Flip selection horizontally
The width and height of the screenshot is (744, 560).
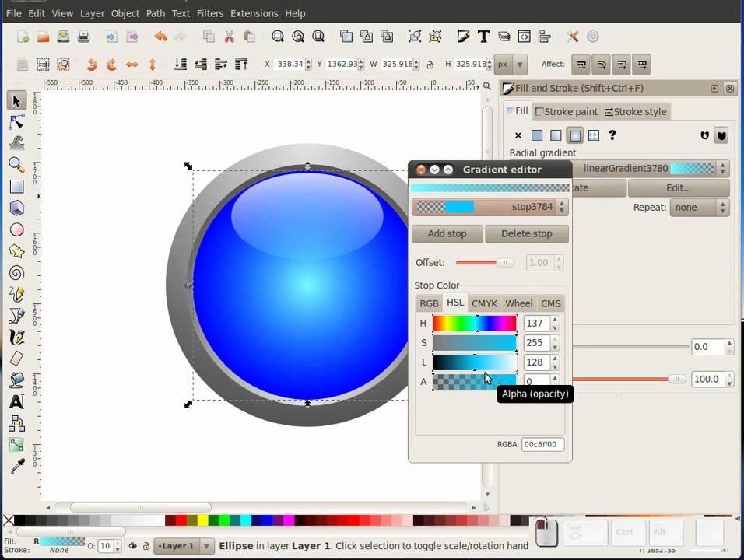coord(132,65)
